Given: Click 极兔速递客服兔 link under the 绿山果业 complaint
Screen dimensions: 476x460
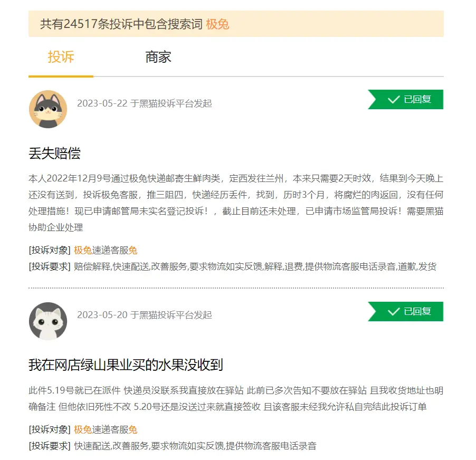Looking at the screenshot, I should [x=106, y=429].
